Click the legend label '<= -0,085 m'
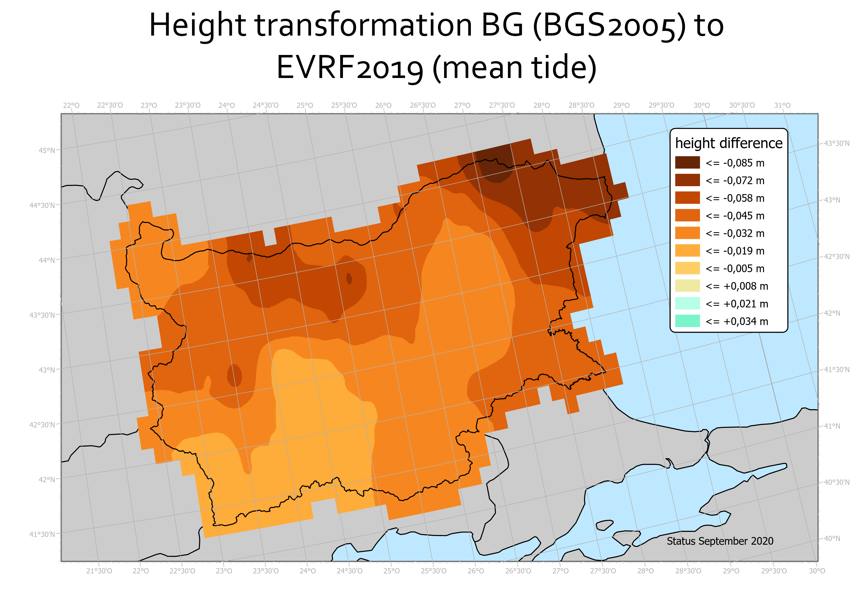Viewport: 868px width, 614px height. (735, 163)
